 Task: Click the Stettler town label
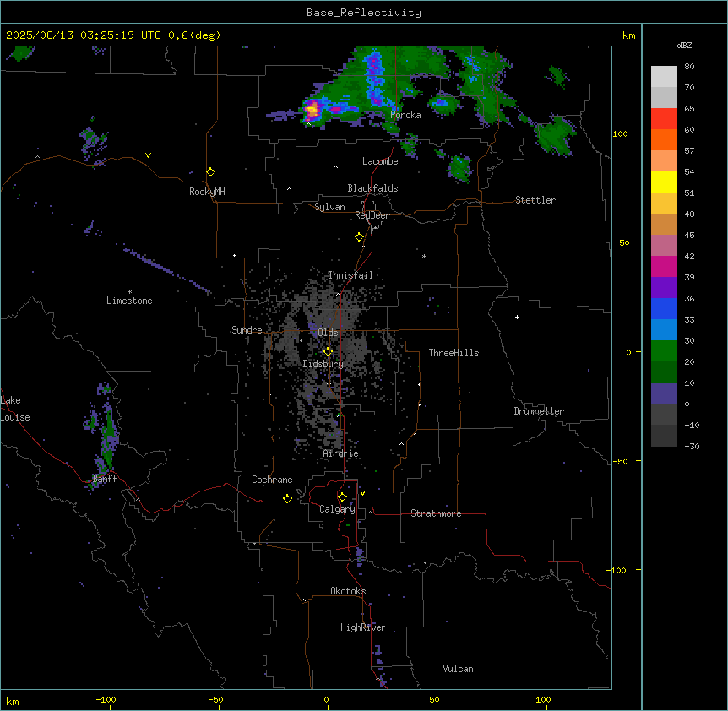coord(535,200)
